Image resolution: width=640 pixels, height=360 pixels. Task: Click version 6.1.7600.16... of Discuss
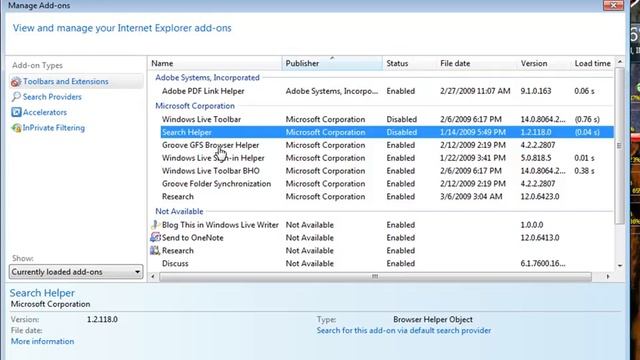tap(543, 263)
